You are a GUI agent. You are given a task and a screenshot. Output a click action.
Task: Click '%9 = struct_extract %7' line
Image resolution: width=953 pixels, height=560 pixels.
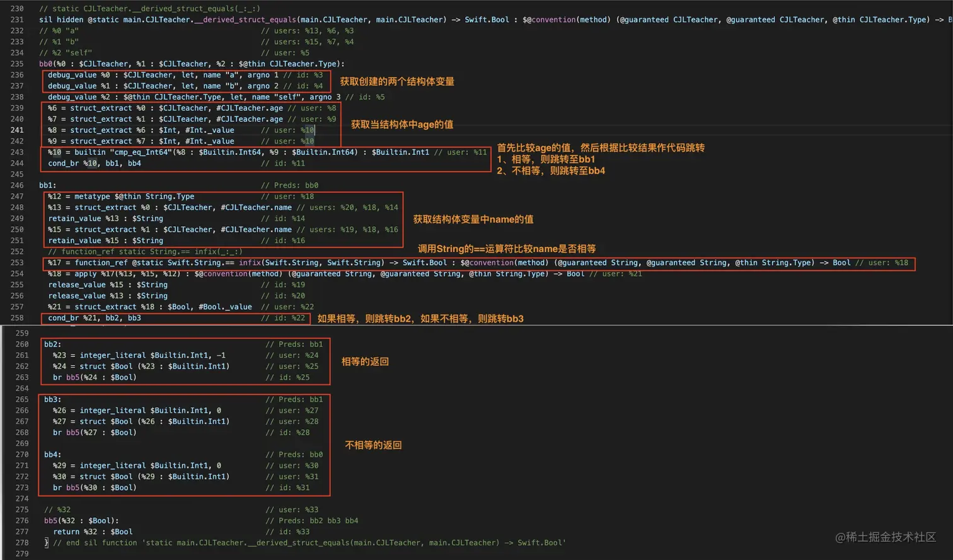click(x=181, y=141)
